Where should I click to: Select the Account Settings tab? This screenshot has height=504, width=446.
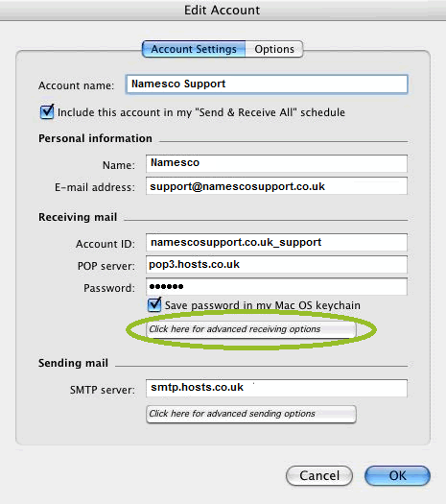click(194, 49)
